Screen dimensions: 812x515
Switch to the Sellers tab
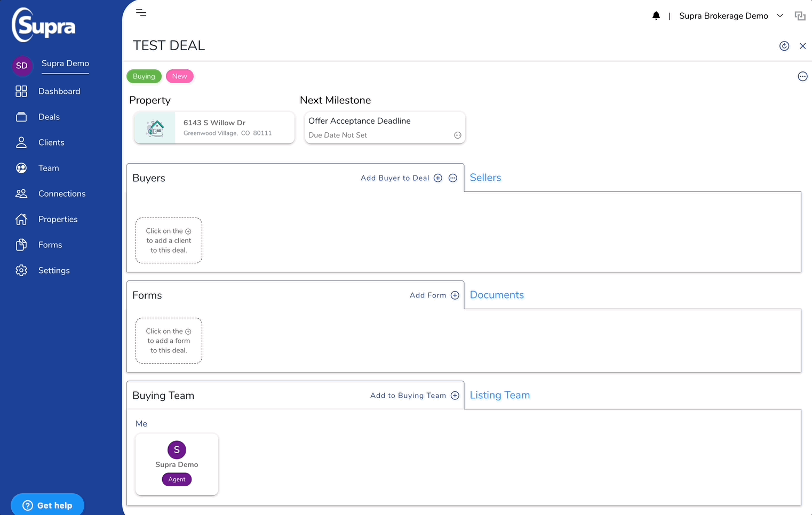(x=485, y=178)
